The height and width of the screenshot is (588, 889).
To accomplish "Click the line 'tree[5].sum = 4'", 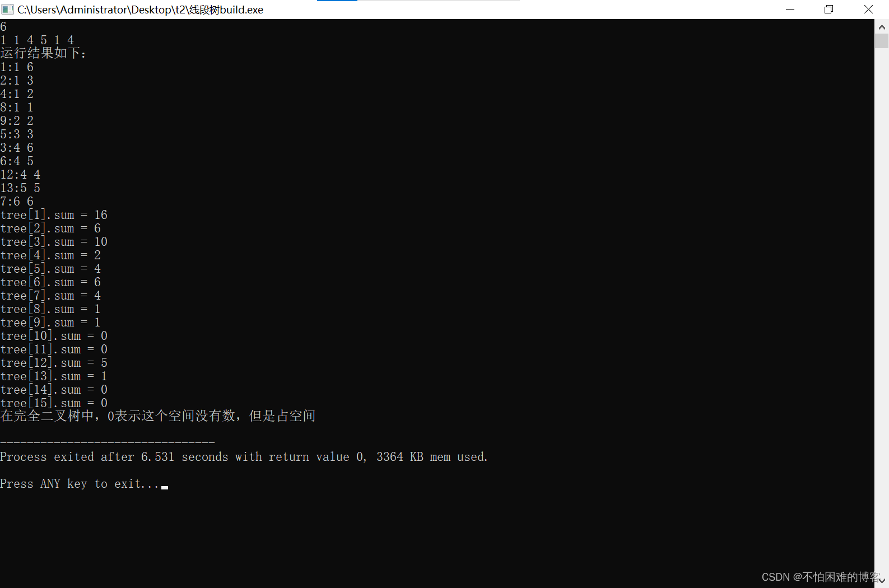I will coord(50,268).
